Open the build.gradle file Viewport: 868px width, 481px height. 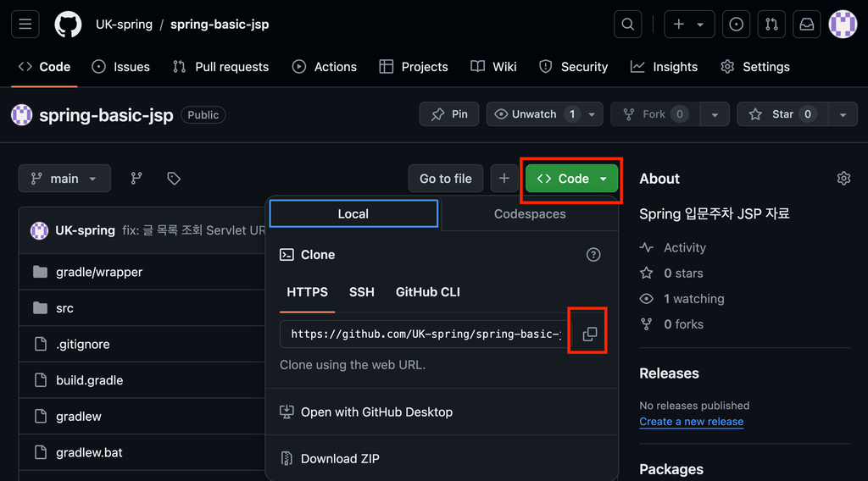coord(90,380)
